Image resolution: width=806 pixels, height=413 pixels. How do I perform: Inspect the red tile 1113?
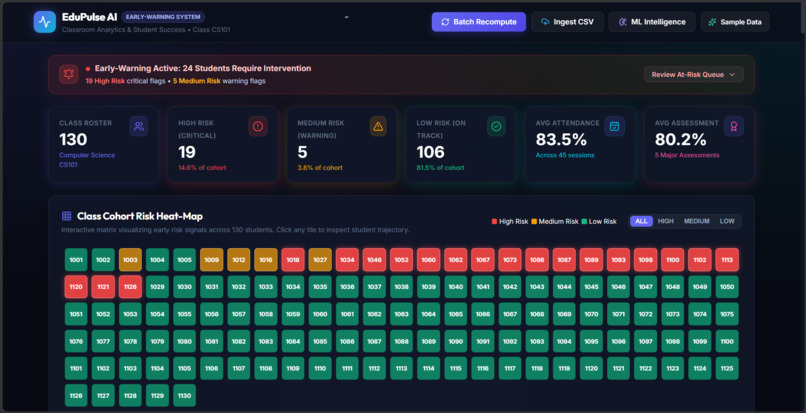(x=727, y=260)
